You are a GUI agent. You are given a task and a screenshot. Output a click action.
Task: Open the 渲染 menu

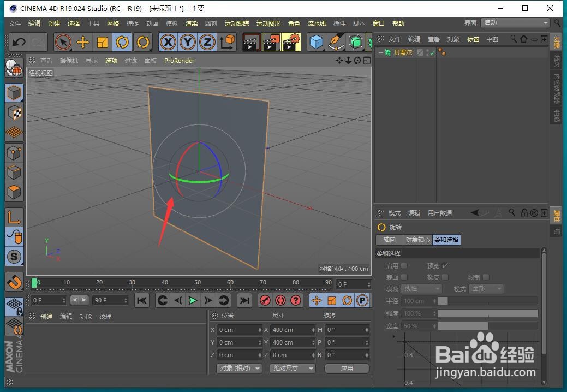192,23
